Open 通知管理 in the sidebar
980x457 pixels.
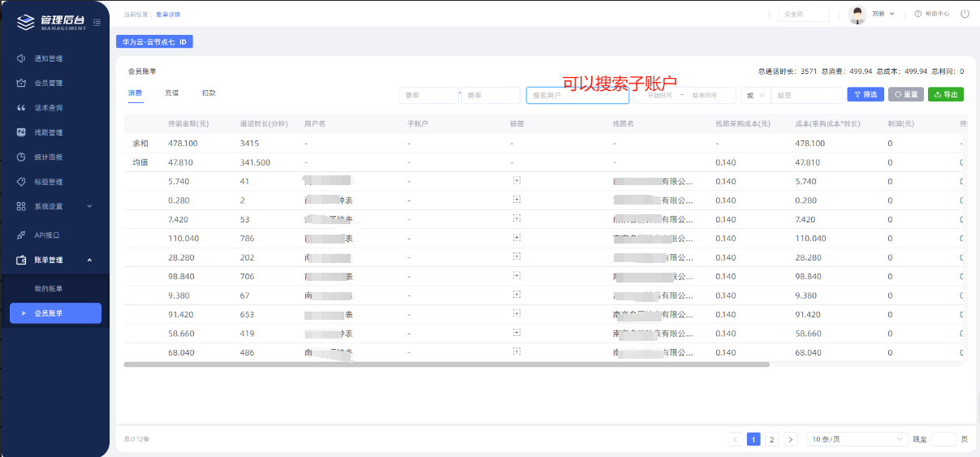(48, 58)
